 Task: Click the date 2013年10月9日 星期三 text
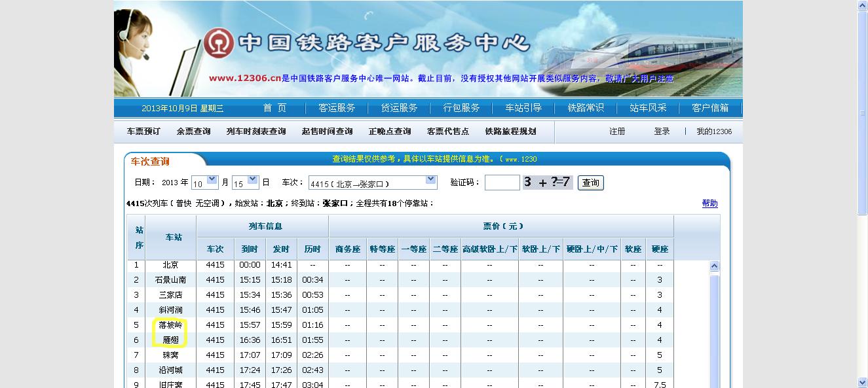point(183,109)
